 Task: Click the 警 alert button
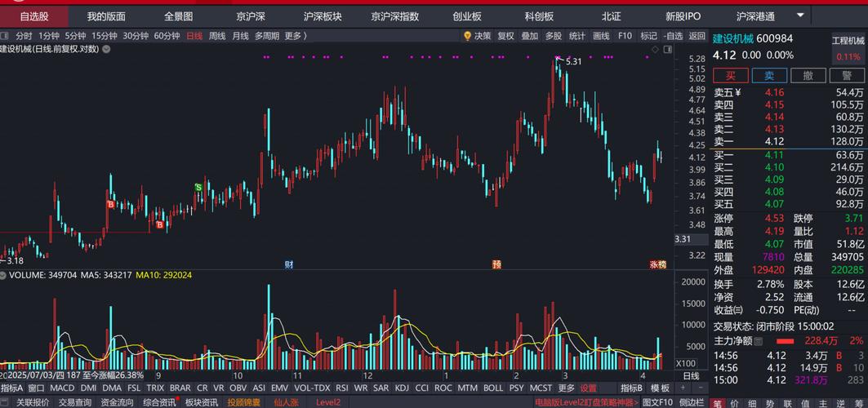[847, 76]
